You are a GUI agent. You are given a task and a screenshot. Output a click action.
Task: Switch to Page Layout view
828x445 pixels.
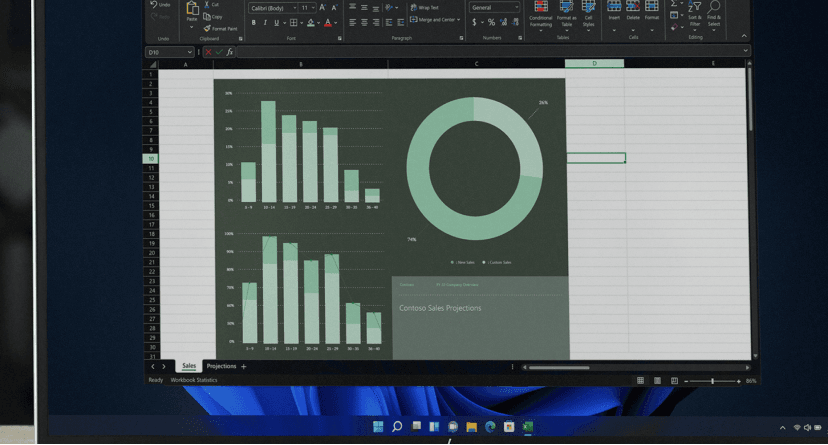(x=657, y=380)
